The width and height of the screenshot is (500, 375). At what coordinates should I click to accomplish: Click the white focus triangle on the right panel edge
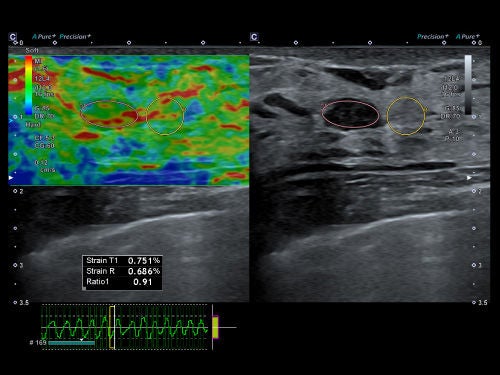(x=469, y=178)
